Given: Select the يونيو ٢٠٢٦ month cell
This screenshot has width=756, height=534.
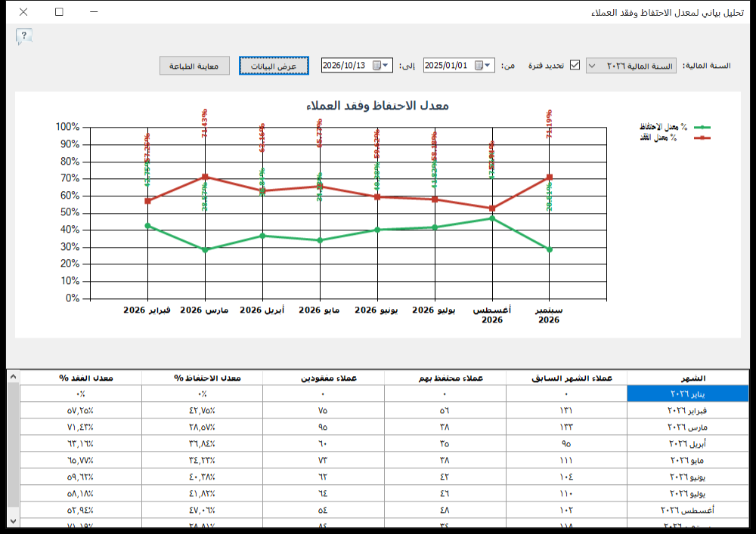Looking at the screenshot, I should pos(687,477).
